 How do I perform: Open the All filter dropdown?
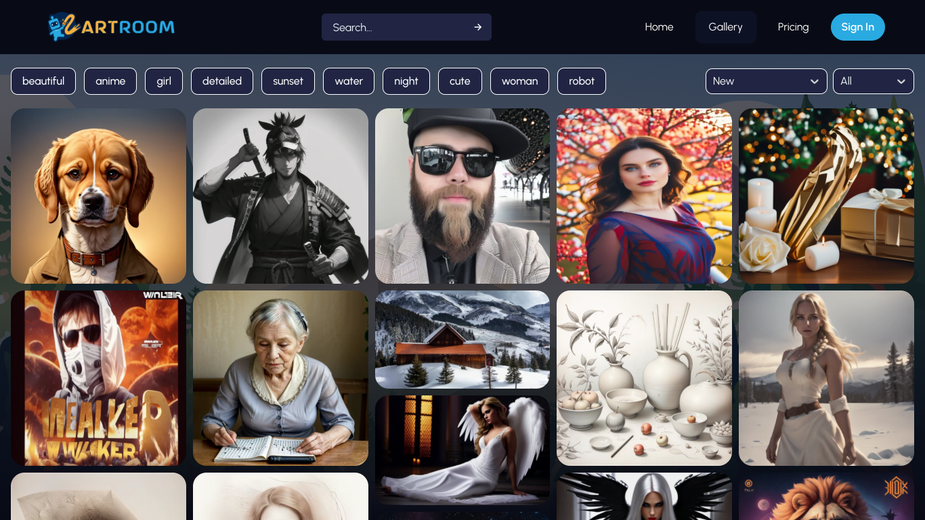point(873,81)
